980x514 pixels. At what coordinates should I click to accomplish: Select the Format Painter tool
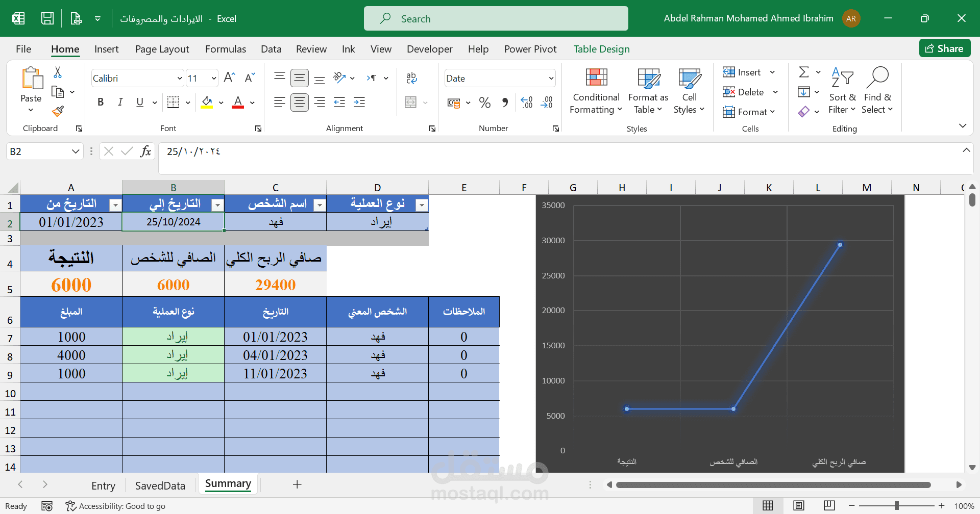click(x=58, y=111)
